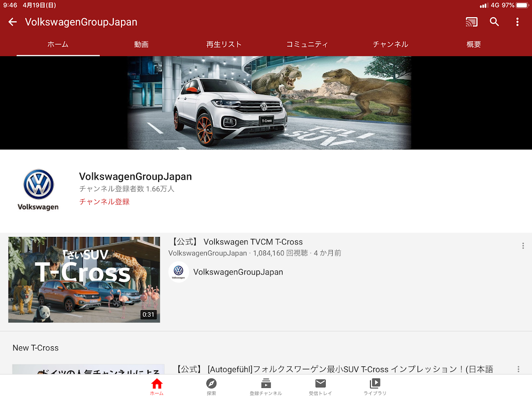Subscribe via チャンネル登録 link

104,202
